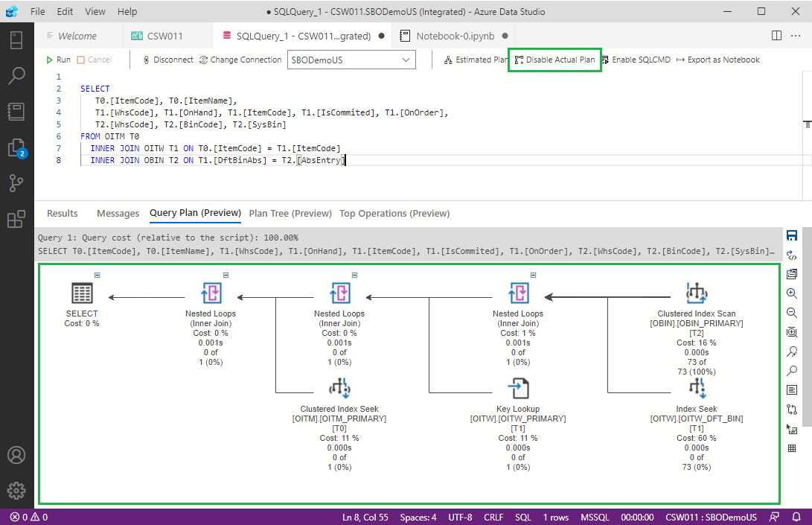Zoom out on the query plan
Image resolution: width=812 pixels, height=525 pixels.
[792, 313]
